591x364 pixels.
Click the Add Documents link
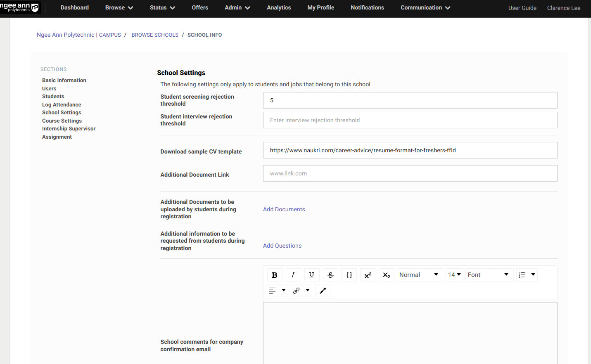coord(284,209)
